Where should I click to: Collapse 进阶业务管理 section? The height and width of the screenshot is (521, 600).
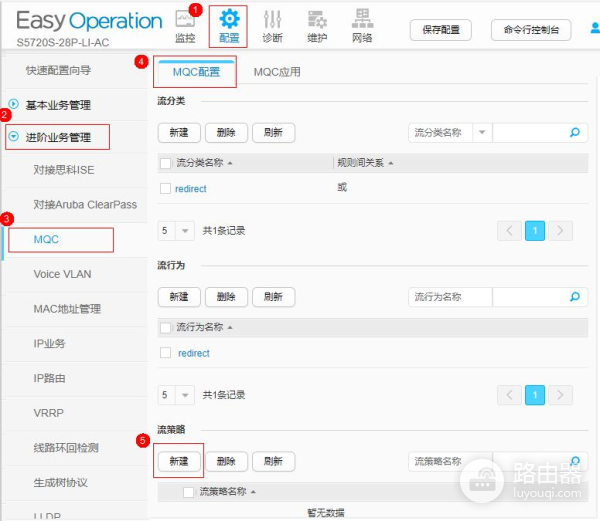pos(14,136)
